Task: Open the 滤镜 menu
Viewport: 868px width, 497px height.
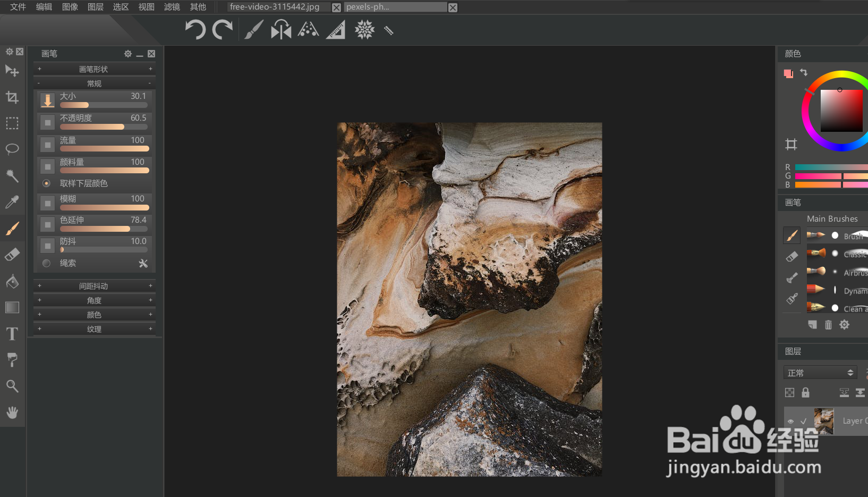Action: (x=172, y=7)
